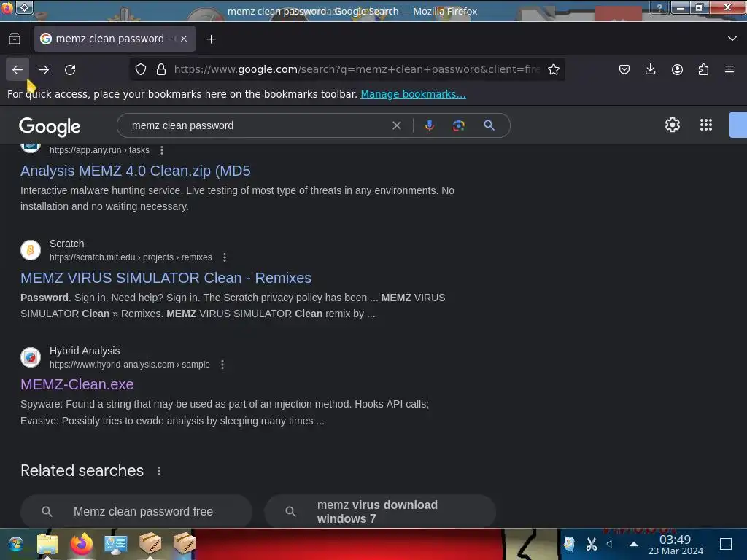Select 'memz virus download windows 7' suggestion
This screenshot has width=747, height=560.
pos(380,511)
